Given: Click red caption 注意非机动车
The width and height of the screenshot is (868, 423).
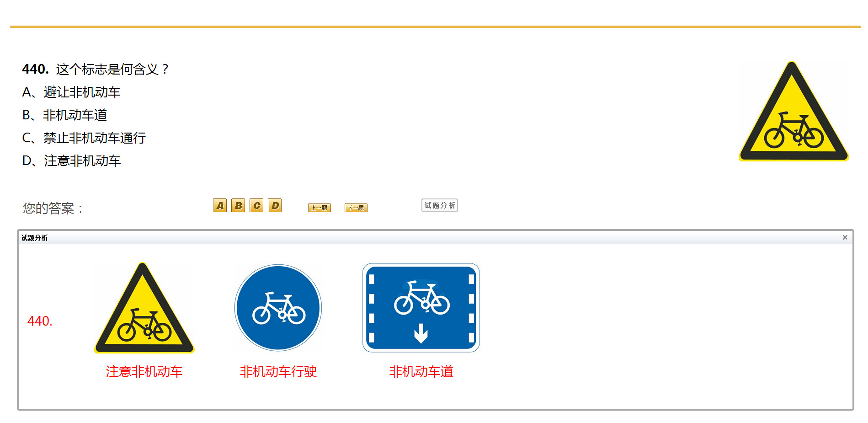Looking at the screenshot, I should coord(144,371).
